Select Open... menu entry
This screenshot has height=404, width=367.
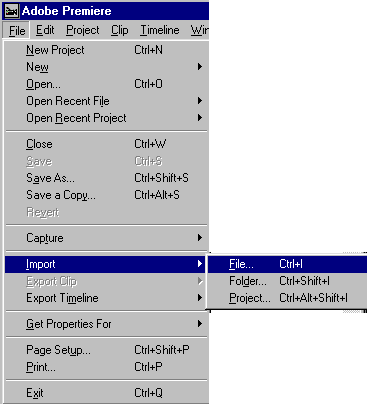[x=107, y=84]
